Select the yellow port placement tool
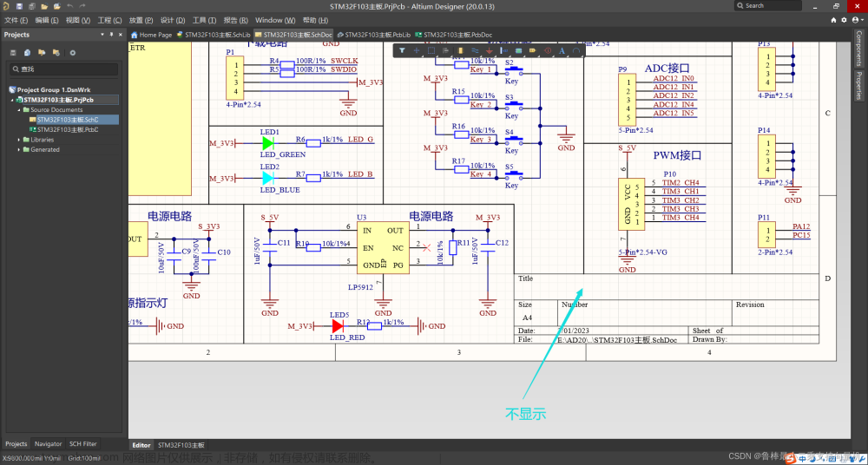Screen dimensions: 868x465 coord(533,50)
